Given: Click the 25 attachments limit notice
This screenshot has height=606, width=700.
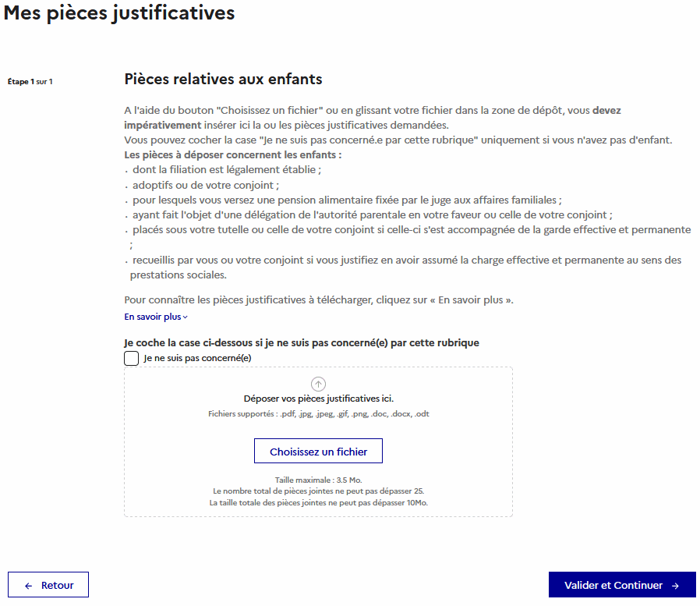Looking at the screenshot, I should pos(318,491).
